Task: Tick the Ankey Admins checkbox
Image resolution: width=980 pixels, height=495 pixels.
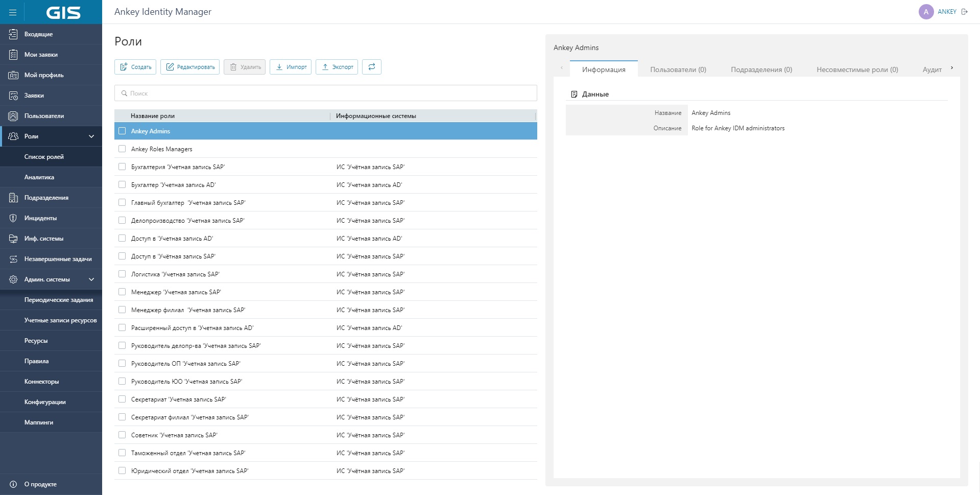Action: 122,131
